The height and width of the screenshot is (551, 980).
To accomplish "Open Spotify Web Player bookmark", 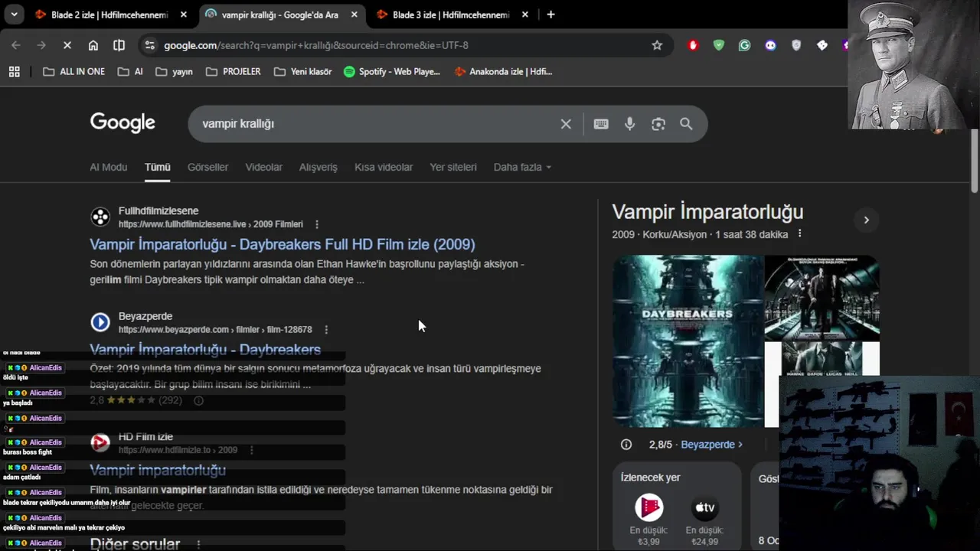I will point(392,71).
